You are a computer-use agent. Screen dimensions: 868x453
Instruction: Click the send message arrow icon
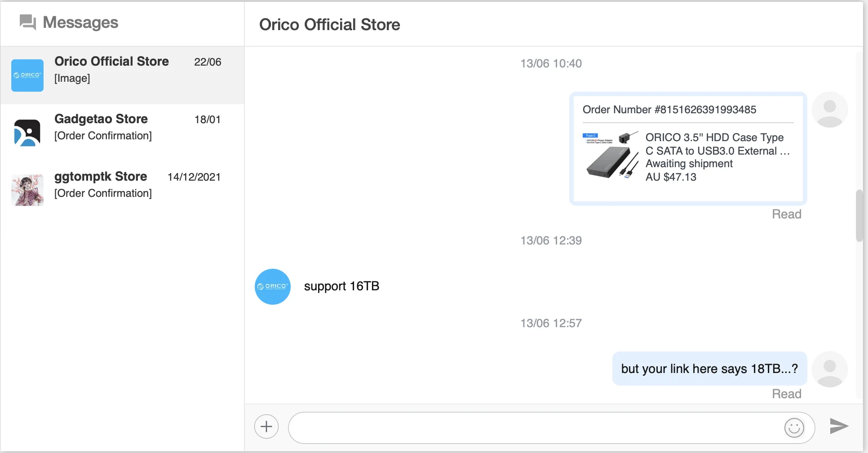pyautogui.click(x=839, y=426)
